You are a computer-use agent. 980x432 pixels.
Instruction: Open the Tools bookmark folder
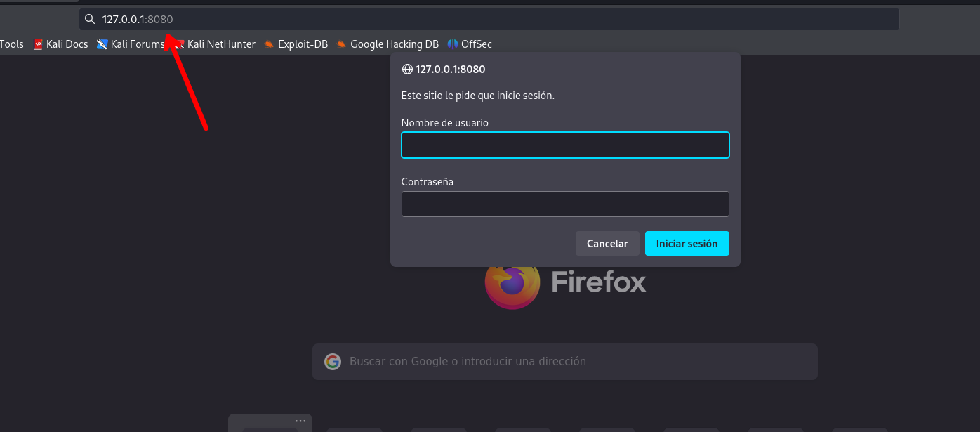click(12, 44)
